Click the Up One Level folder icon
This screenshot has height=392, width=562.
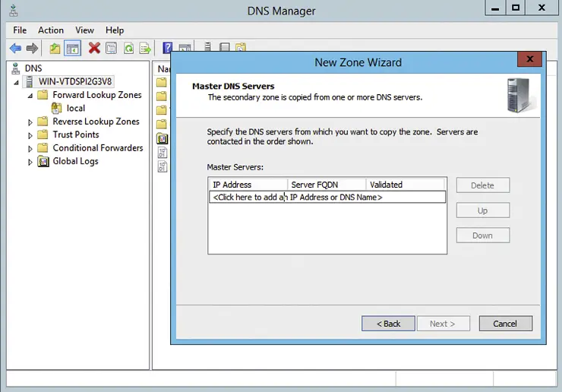point(55,49)
